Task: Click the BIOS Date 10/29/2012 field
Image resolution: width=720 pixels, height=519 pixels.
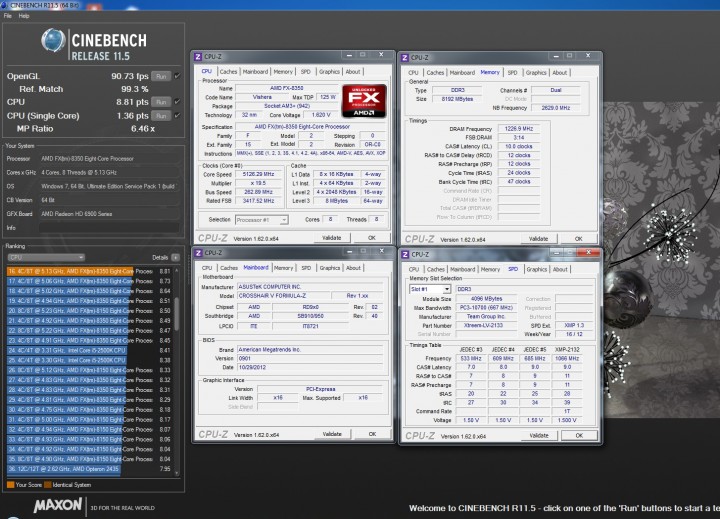Action: pyautogui.click(x=310, y=367)
